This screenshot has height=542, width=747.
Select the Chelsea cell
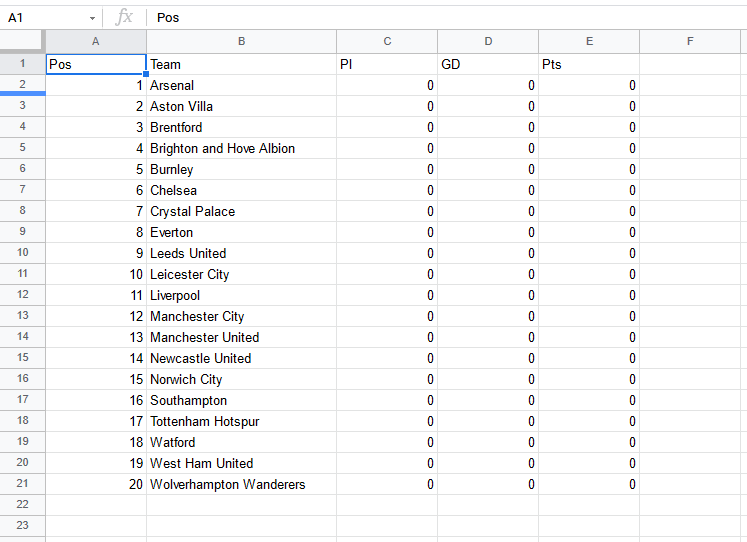(x=242, y=190)
